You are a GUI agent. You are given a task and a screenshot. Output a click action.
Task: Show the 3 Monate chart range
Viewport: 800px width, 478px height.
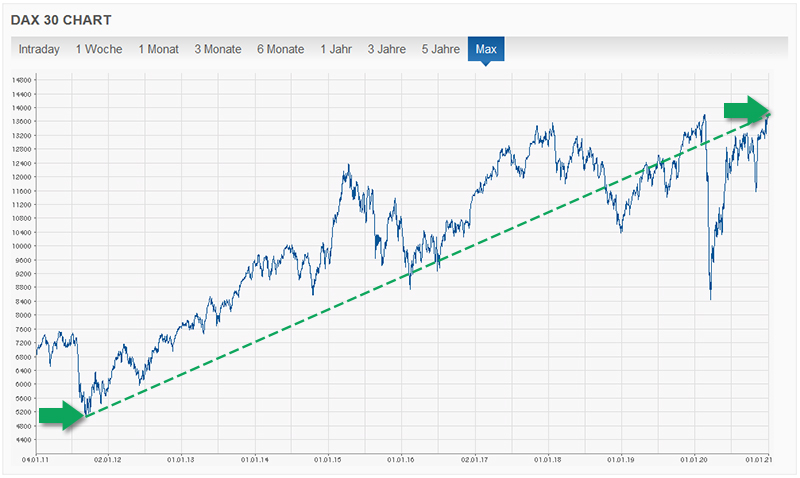(x=218, y=49)
